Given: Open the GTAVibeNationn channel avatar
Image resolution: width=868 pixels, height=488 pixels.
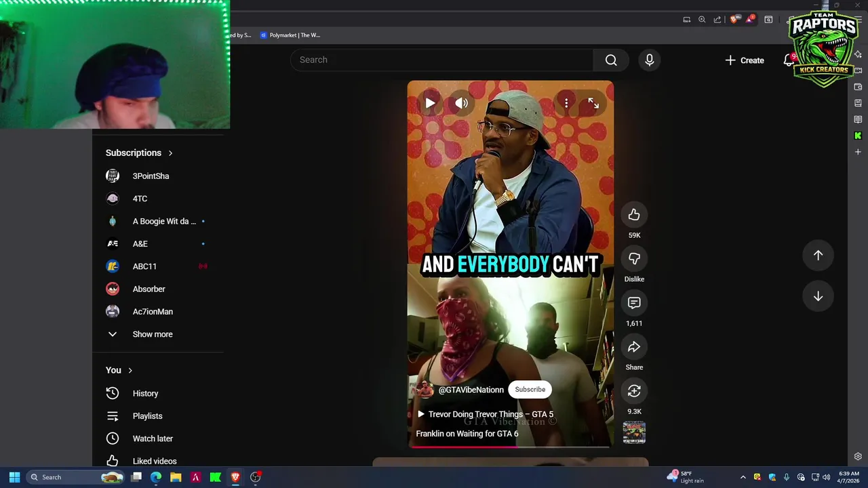Looking at the screenshot, I should point(424,390).
